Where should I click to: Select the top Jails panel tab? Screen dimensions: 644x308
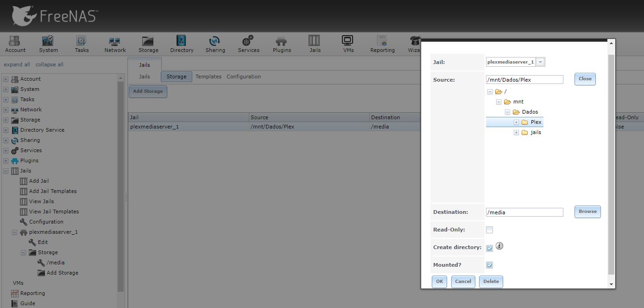coord(145,64)
